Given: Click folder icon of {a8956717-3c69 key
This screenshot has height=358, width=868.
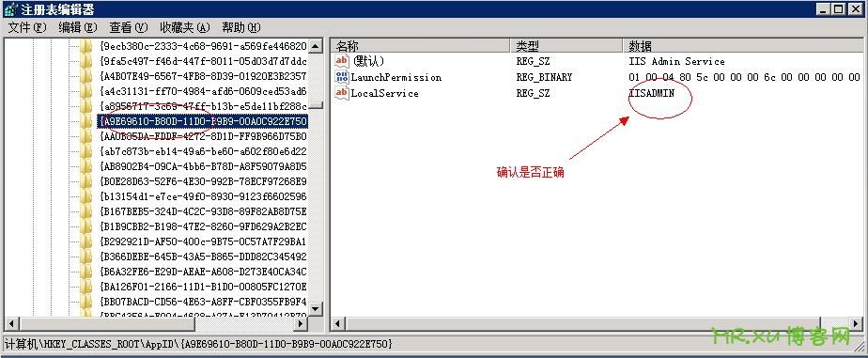Looking at the screenshot, I should pyautogui.click(x=85, y=105).
